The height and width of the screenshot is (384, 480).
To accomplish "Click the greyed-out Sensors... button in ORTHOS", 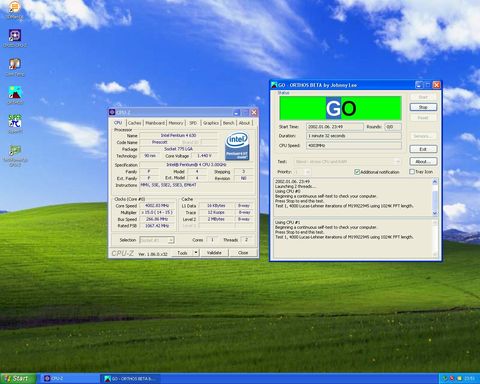I will coord(423,136).
